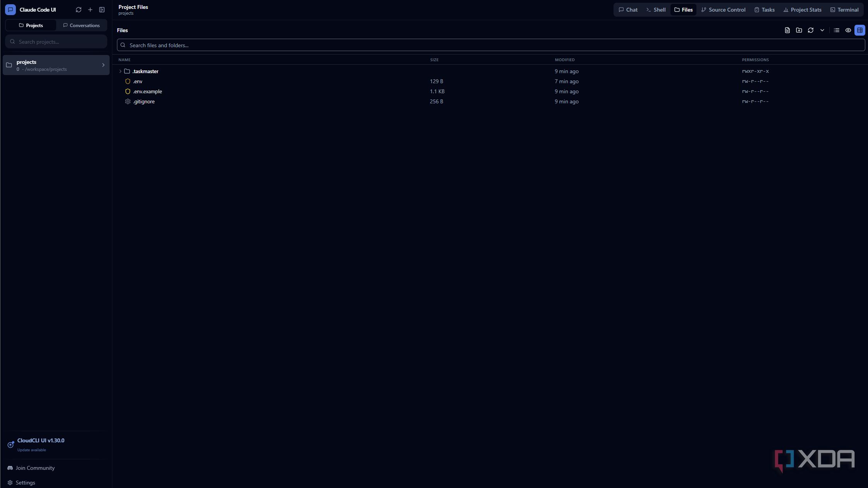Select the detailed table view
This screenshot has width=868, height=488.
[860, 30]
